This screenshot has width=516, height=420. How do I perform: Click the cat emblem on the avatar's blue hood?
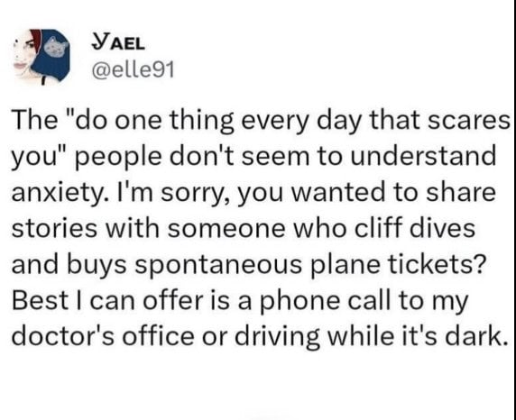click(56, 47)
